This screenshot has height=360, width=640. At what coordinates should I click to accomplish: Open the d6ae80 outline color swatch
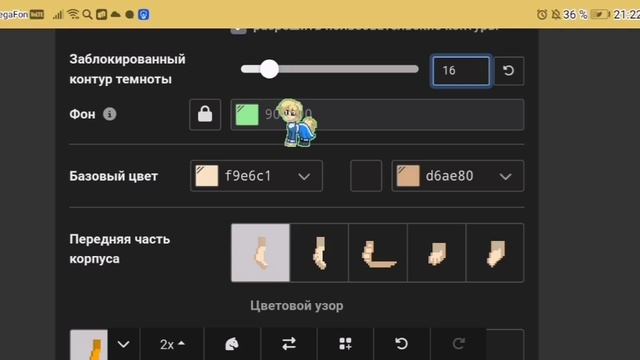[x=408, y=176]
